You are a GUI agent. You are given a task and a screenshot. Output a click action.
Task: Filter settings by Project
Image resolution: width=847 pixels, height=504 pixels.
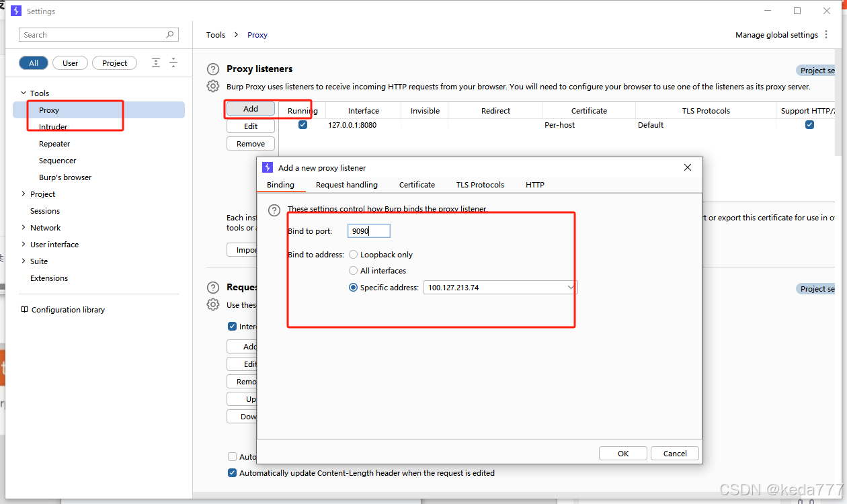(x=114, y=63)
